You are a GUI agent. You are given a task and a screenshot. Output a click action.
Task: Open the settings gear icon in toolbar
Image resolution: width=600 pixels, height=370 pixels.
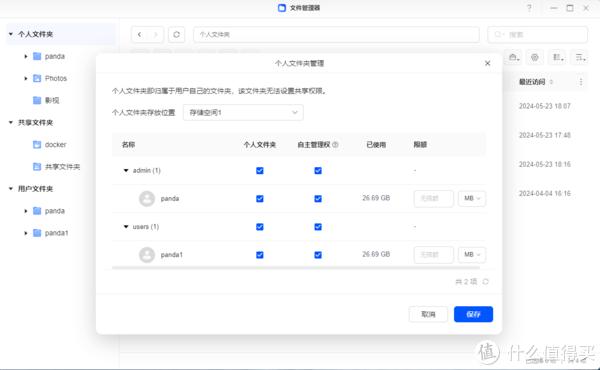pyautogui.click(x=535, y=57)
